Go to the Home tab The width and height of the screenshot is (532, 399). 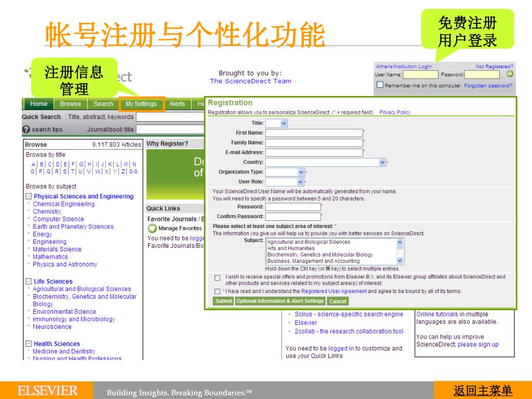(38, 104)
